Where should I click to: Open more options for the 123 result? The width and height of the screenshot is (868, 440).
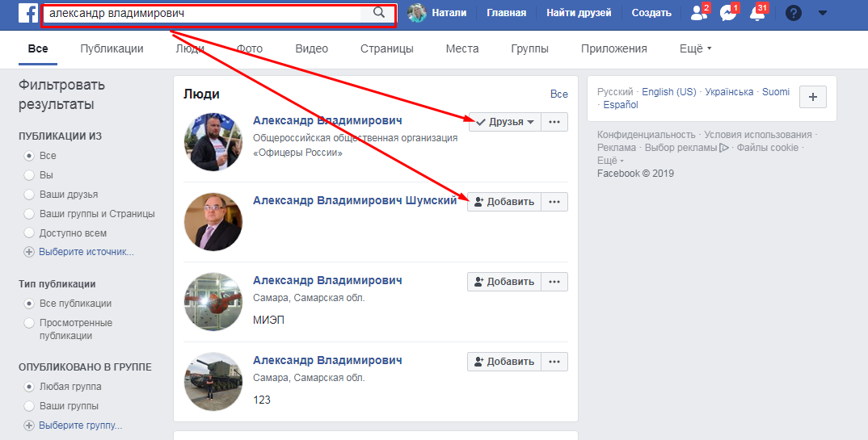[x=554, y=362]
